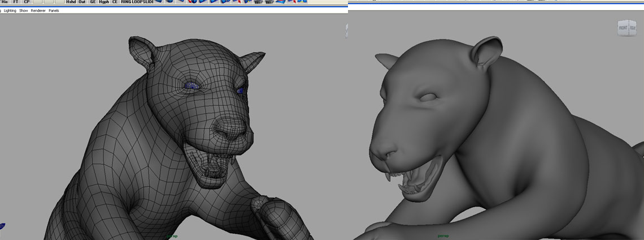Select the SLIDE shelf tool
This screenshot has height=240, width=644.
[148, 2]
